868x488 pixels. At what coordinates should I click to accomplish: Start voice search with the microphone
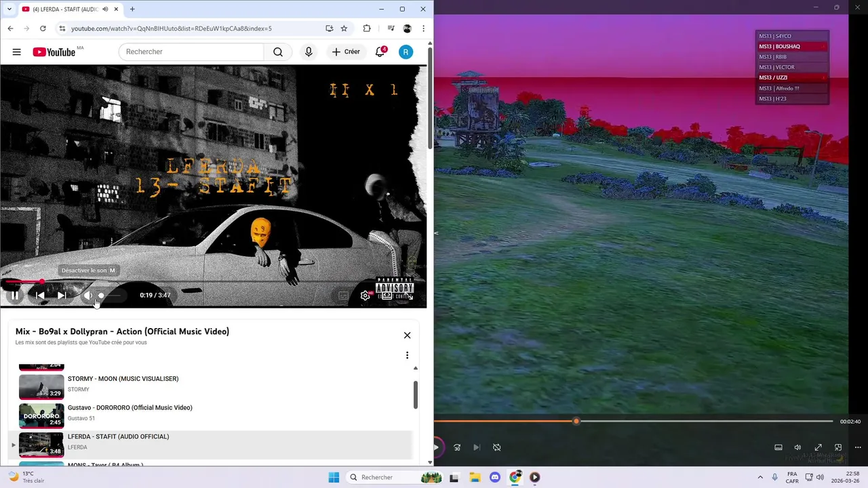(x=309, y=52)
